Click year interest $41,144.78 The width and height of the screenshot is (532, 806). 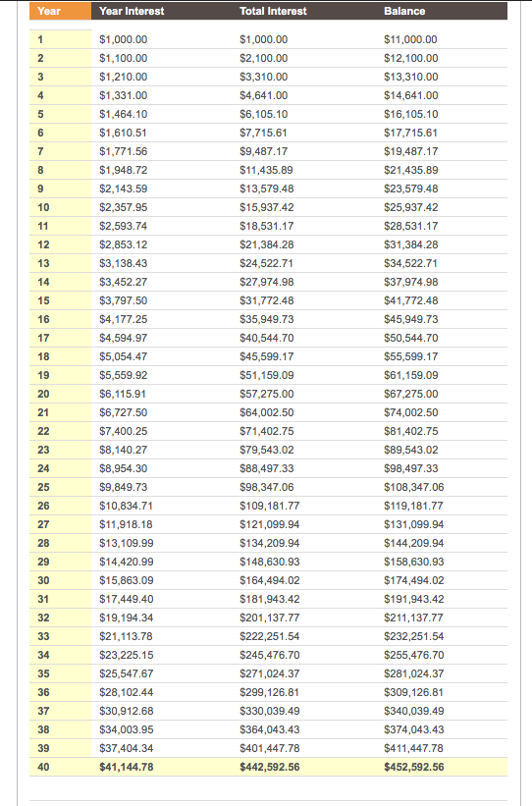click(127, 767)
